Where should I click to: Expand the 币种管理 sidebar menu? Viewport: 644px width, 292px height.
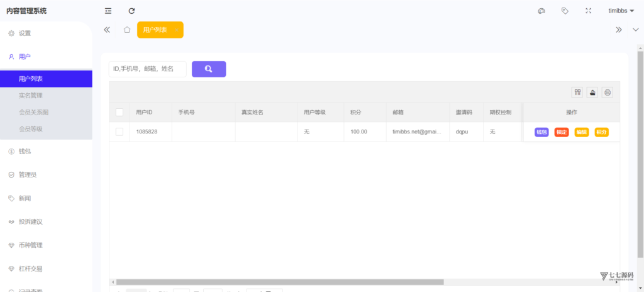46,245
